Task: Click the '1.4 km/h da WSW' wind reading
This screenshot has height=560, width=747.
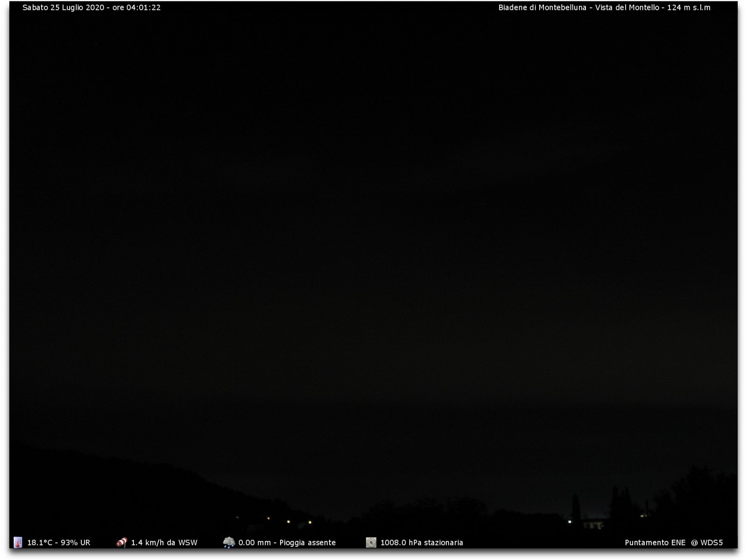Action: (164, 543)
